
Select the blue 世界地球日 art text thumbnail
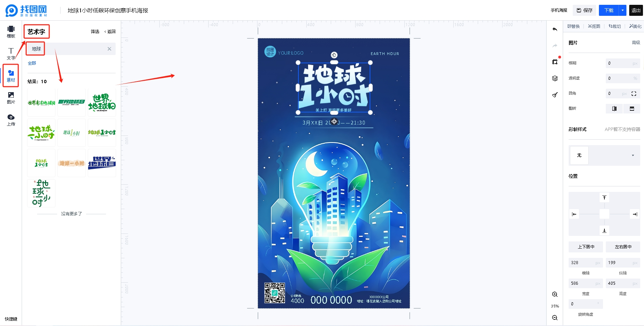point(102,163)
